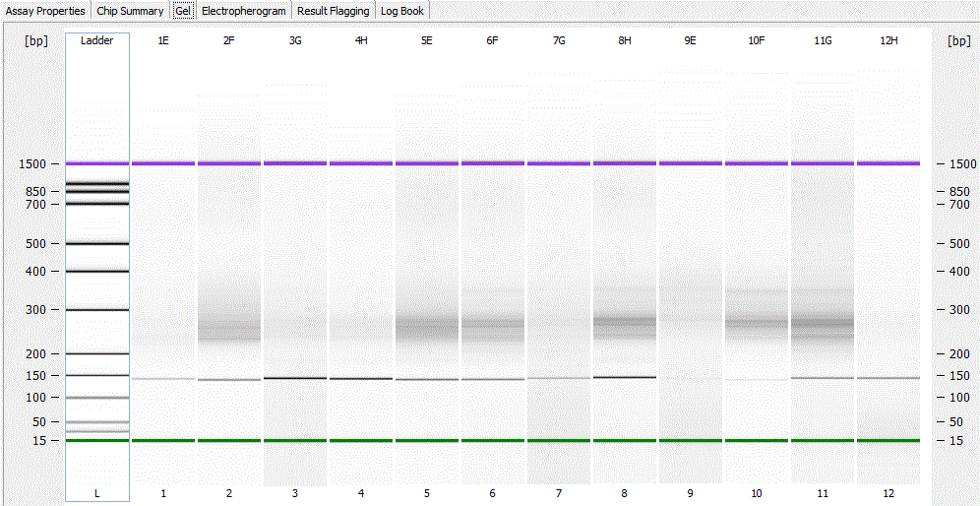Select the Gel tab

click(184, 11)
